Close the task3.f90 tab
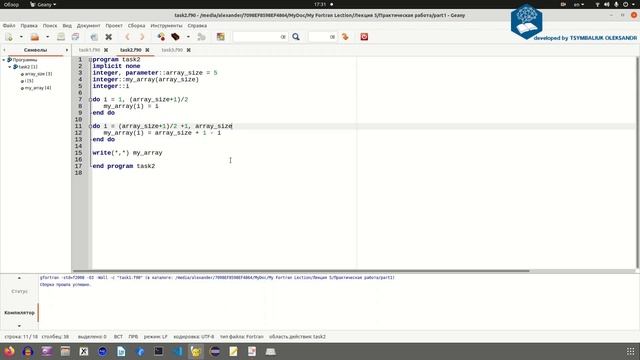This screenshot has width=640, height=360. tap(189, 50)
